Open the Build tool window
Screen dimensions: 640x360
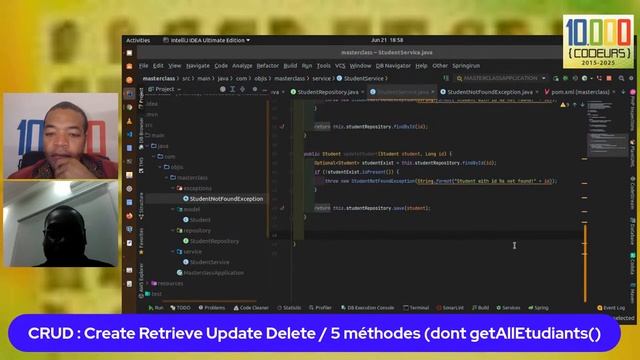(x=480, y=308)
